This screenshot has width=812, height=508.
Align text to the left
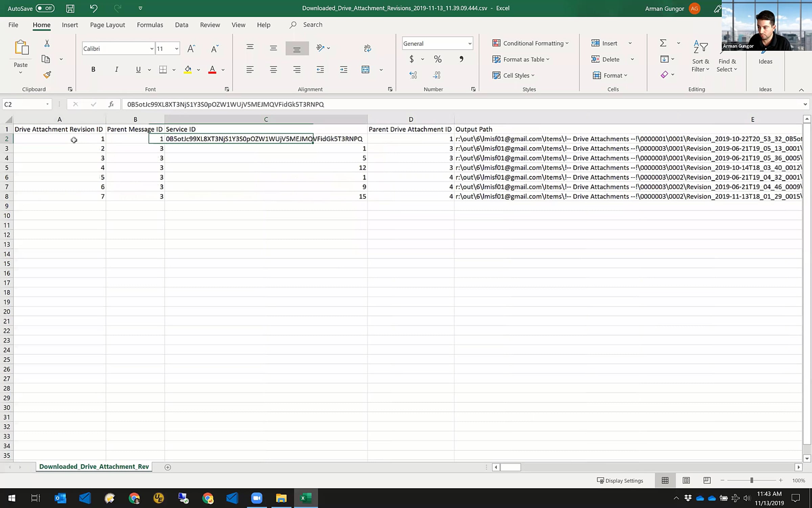pos(250,70)
